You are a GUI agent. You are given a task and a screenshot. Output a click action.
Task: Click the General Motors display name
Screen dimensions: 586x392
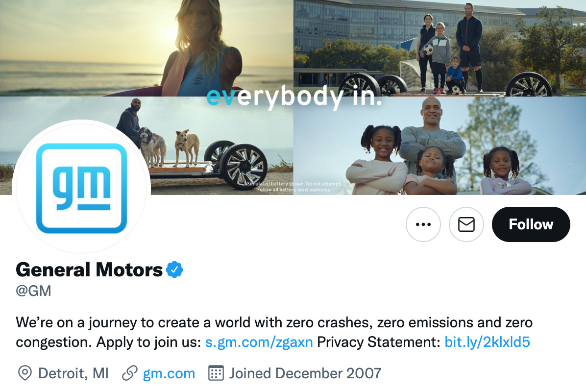click(89, 270)
